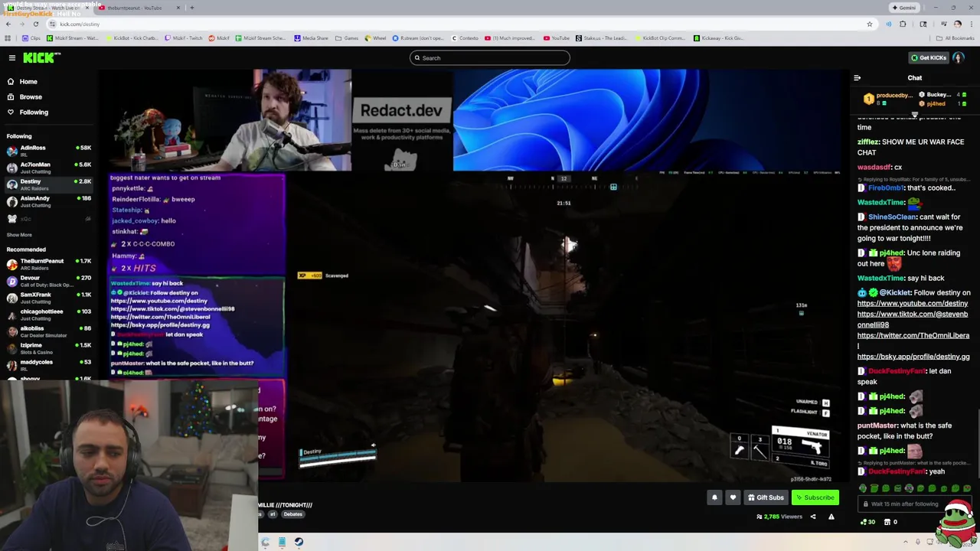Image resolution: width=980 pixels, height=551 pixels.
Task: Click the green Subscribe button
Action: pos(815,497)
